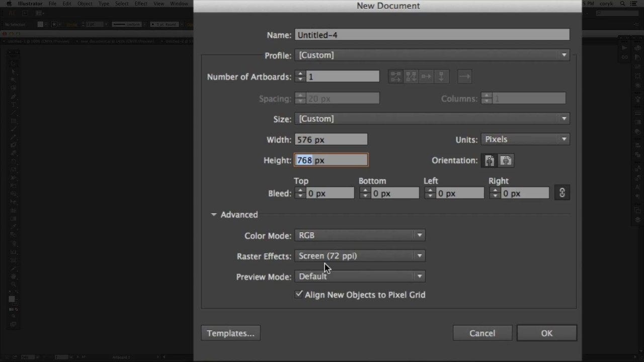Open the Size dropdown
Viewport: 644px width, 362px height.
coord(432,119)
